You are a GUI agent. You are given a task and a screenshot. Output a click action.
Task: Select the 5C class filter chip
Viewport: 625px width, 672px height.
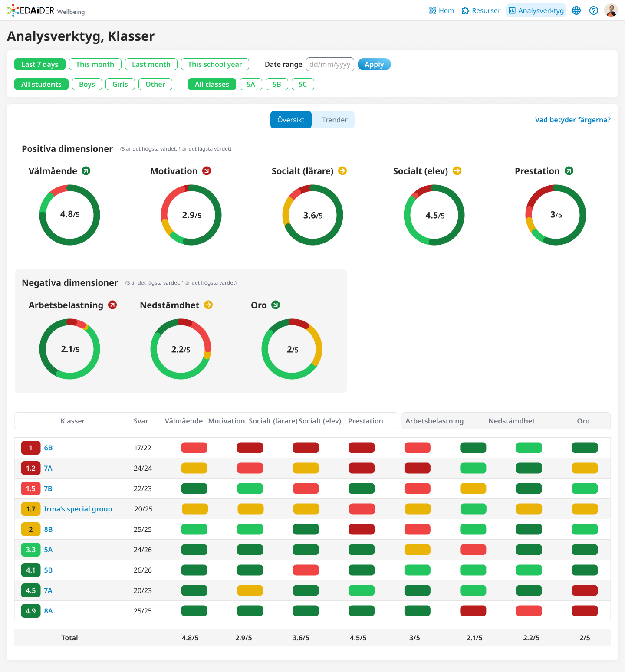tap(303, 84)
